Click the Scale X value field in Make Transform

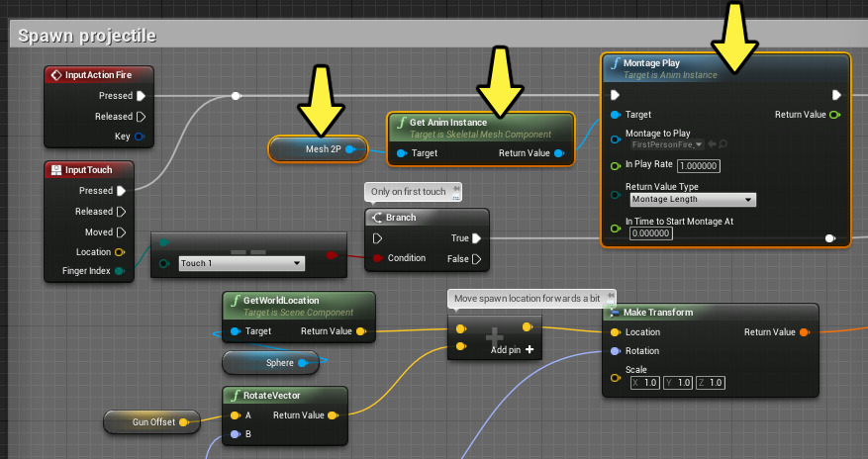pyautogui.click(x=648, y=382)
